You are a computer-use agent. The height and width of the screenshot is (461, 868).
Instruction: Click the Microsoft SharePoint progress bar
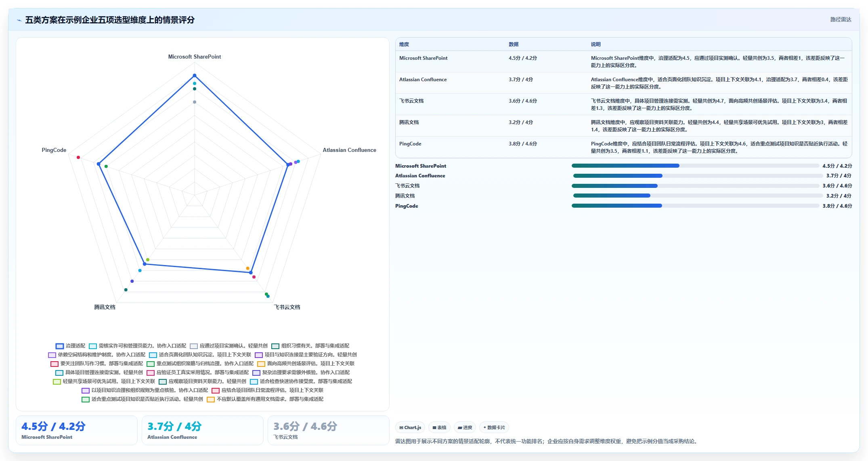pyautogui.click(x=695, y=166)
